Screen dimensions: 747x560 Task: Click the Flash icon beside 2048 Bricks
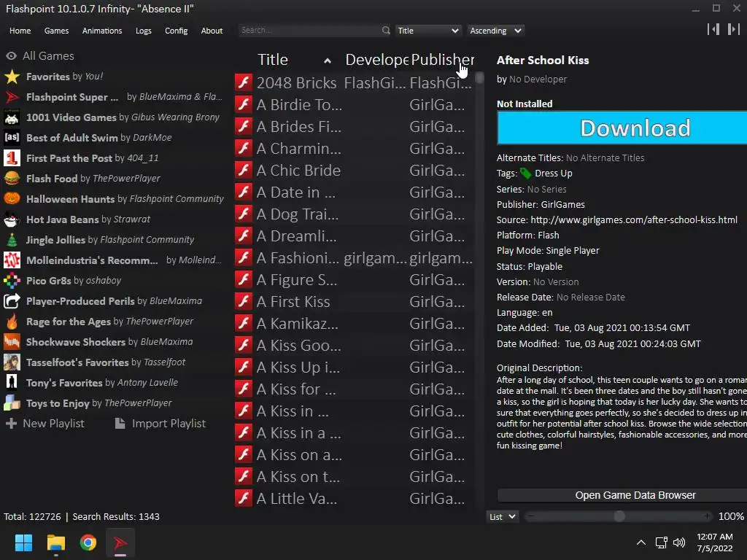pyautogui.click(x=244, y=82)
